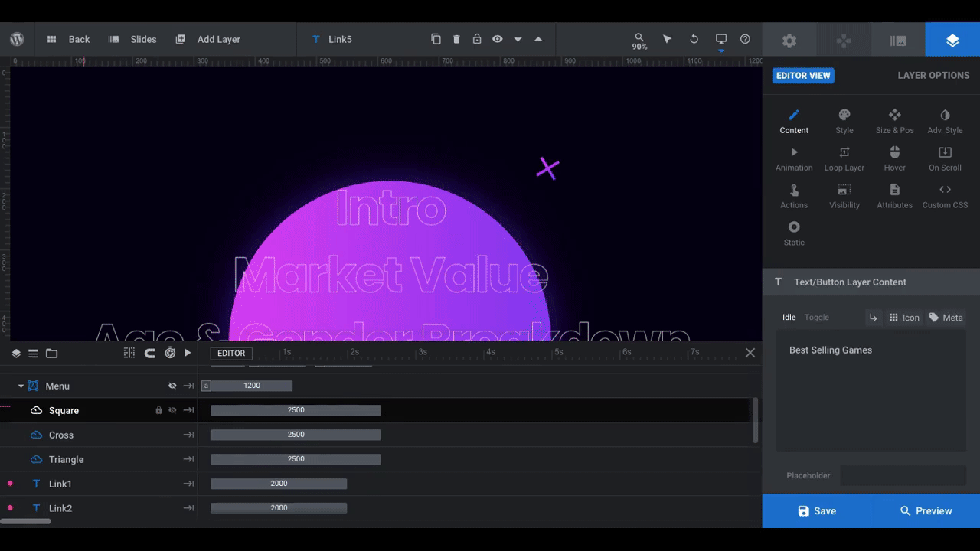Close the timeline panel

click(750, 353)
